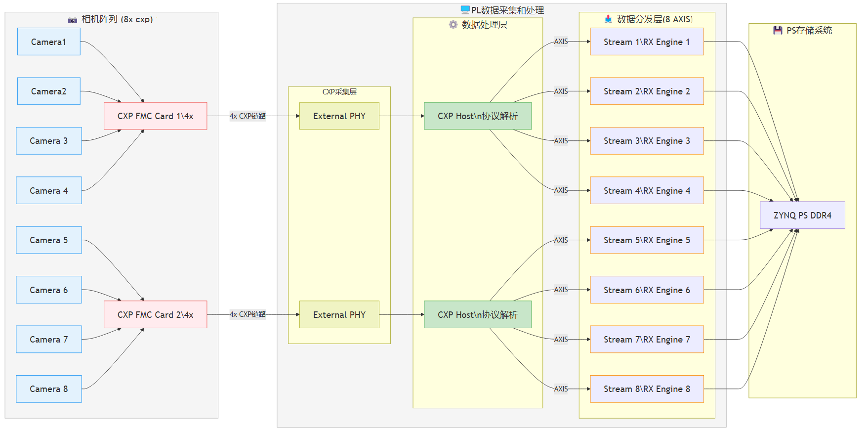Image resolution: width=868 pixels, height=432 pixels.
Task: Select the Stream 3\RX Engine 3 node
Action: [x=647, y=141]
